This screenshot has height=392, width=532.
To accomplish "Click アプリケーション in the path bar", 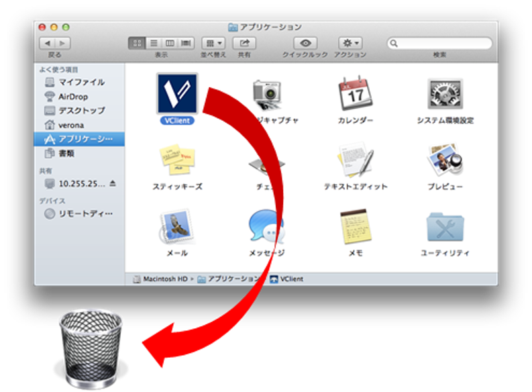I will (229, 279).
